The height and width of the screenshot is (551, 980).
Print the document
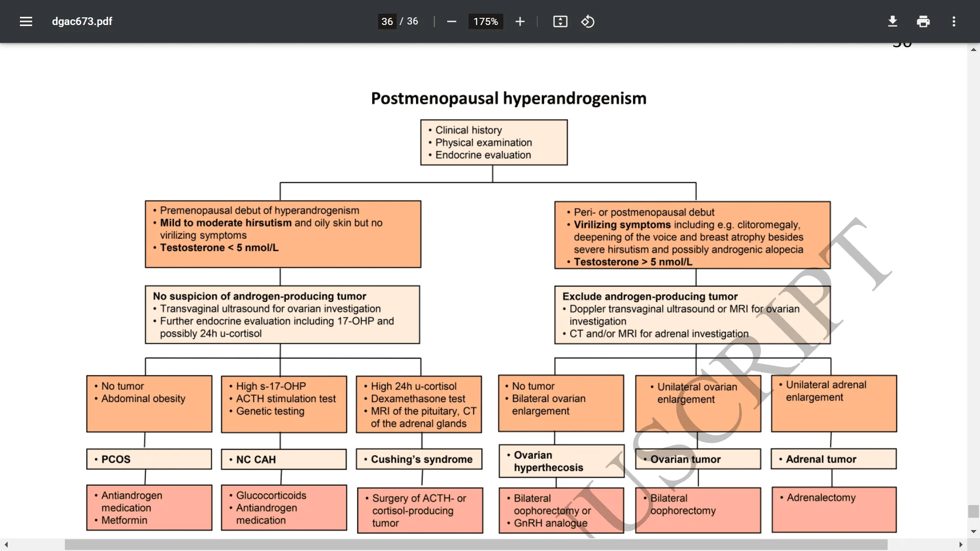tap(923, 21)
